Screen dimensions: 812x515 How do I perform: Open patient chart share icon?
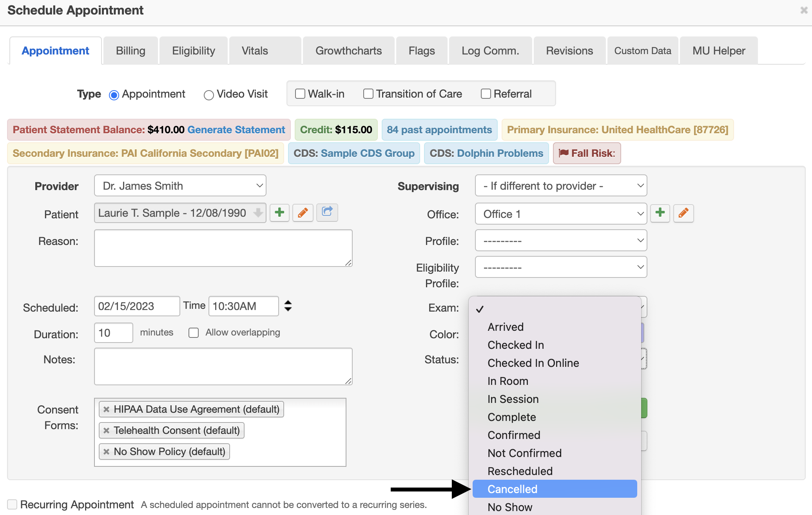pyautogui.click(x=327, y=213)
